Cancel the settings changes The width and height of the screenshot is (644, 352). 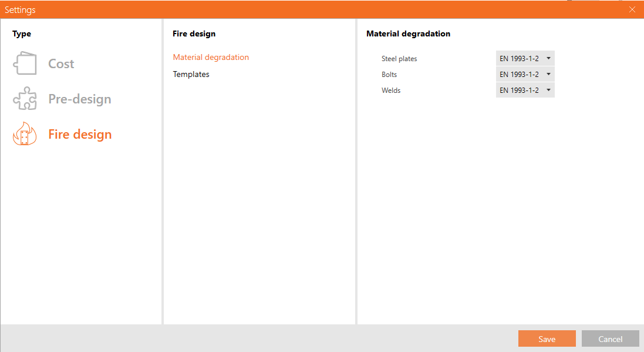(611, 339)
